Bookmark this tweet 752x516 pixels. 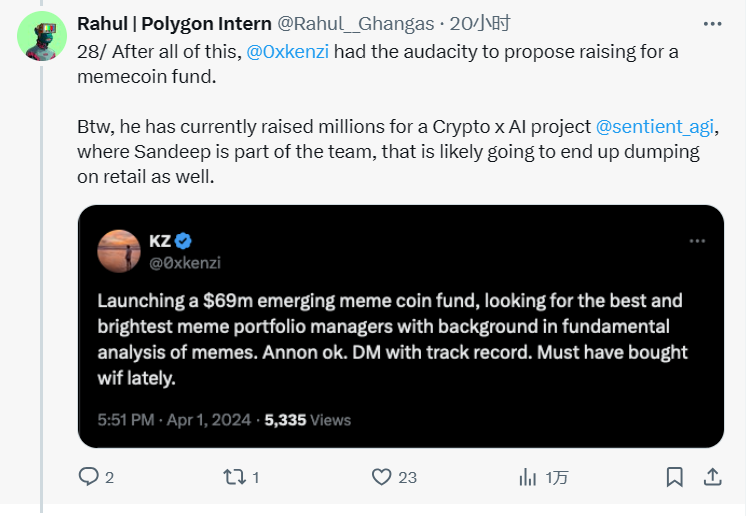tap(675, 477)
